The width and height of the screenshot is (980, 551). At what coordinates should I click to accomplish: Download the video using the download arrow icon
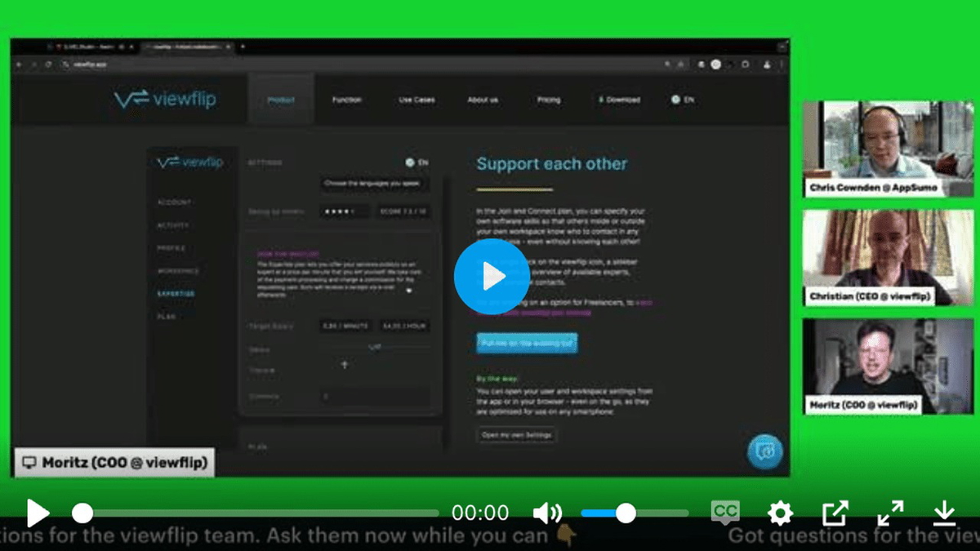pos(944,513)
